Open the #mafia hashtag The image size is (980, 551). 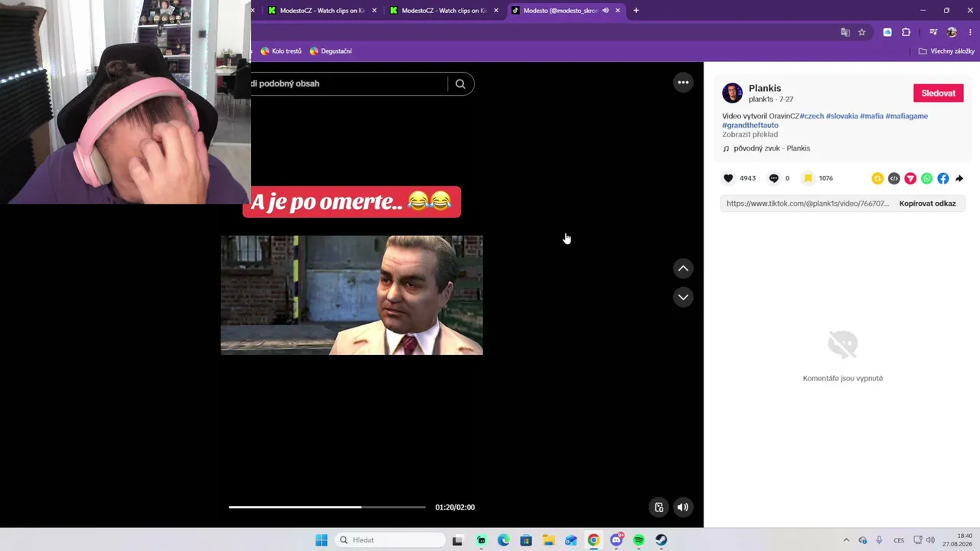click(x=871, y=116)
